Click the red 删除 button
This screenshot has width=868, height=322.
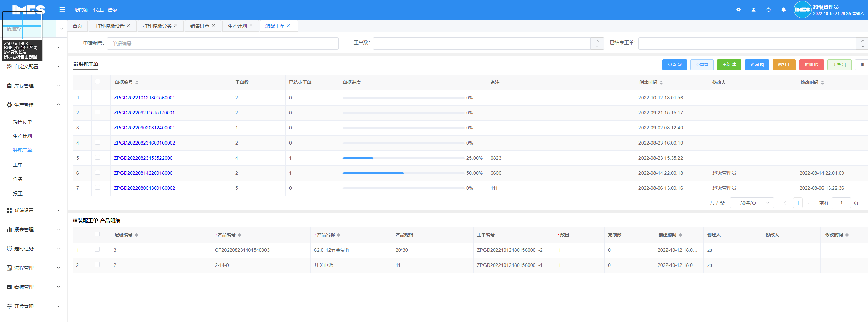[x=811, y=64]
